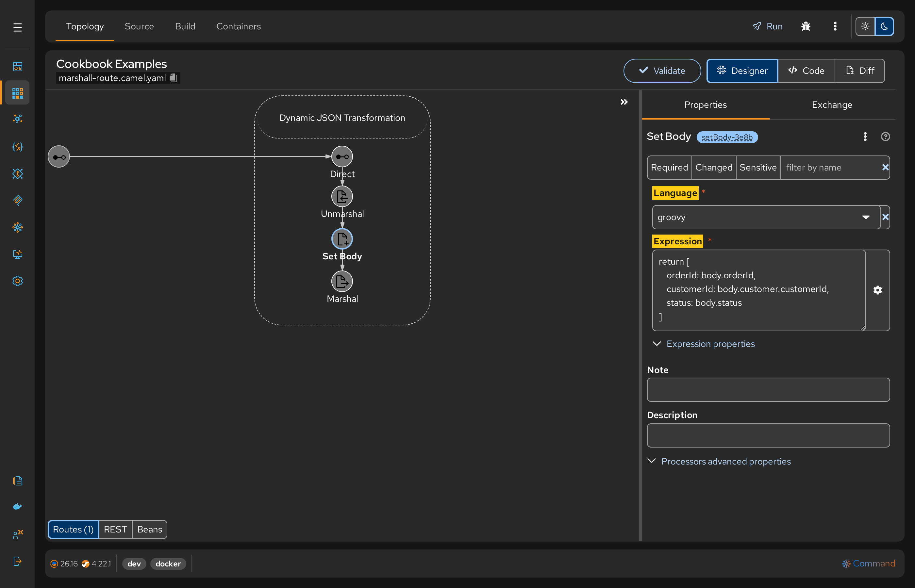
Task: Open the top bar kebab menu
Action: [x=835, y=26]
